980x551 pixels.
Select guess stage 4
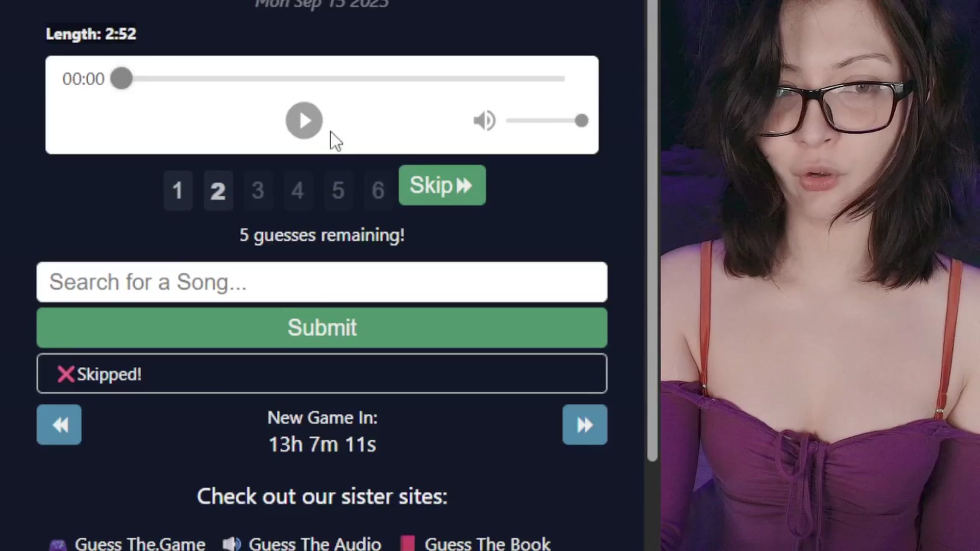tap(298, 191)
